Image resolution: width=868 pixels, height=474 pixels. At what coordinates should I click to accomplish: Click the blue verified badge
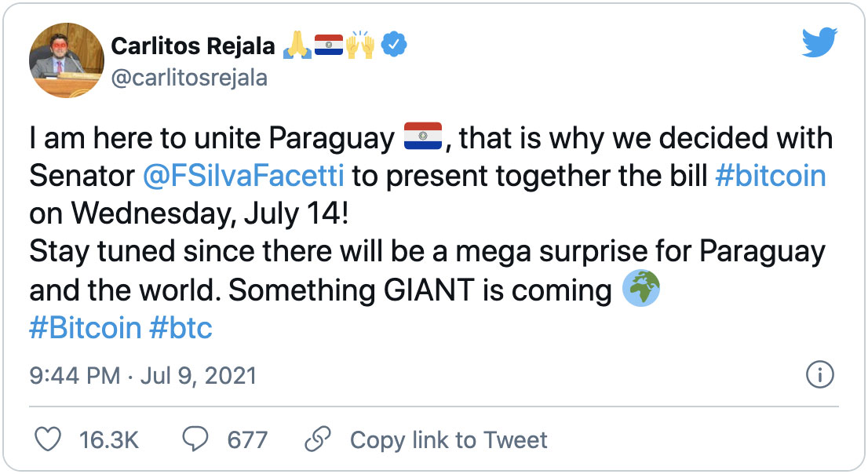[x=392, y=47]
